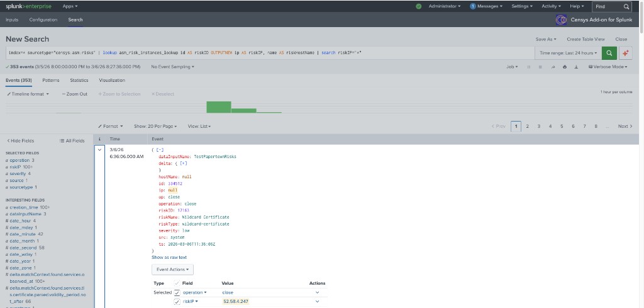
Task: Open the Settings menu
Action: [522, 6]
